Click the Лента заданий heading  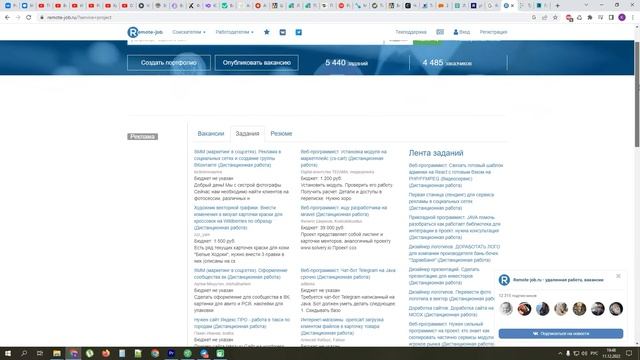coord(436,153)
